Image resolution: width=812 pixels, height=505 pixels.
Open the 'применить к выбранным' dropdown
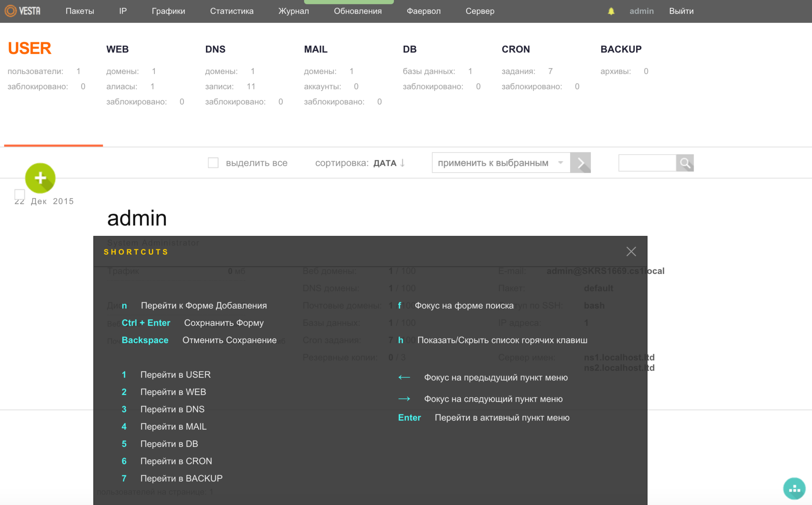tap(501, 163)
